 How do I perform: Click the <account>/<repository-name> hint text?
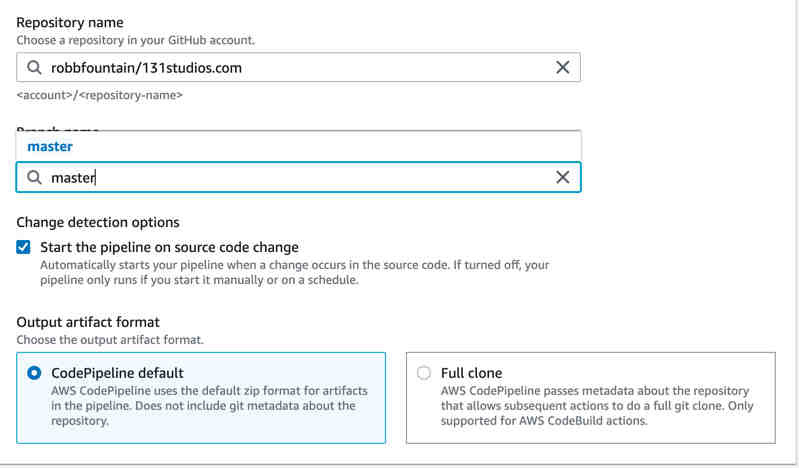tap(99, 96)
